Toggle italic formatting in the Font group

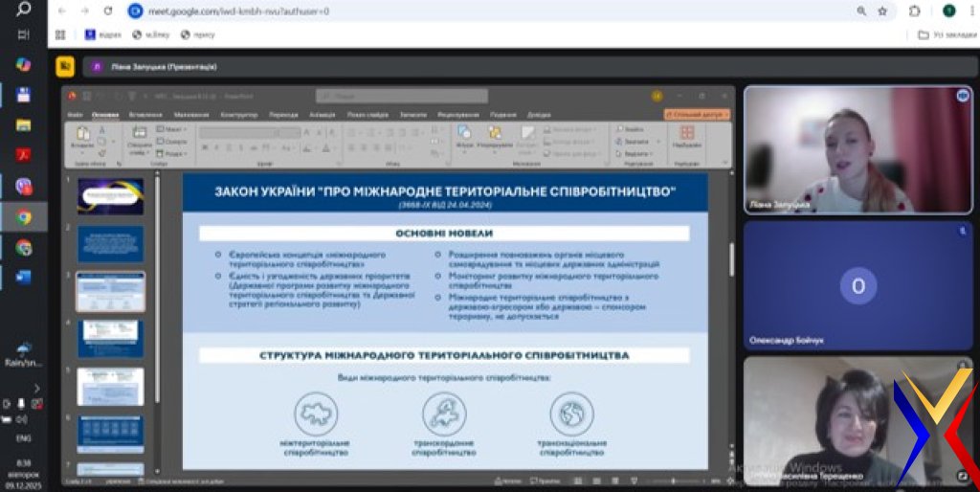click(x=216, y=147)
